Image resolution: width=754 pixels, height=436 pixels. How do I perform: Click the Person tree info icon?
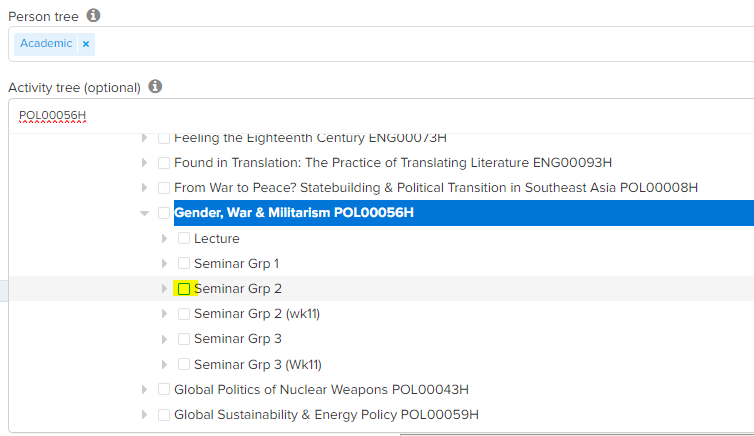click(x=93, y=16)
